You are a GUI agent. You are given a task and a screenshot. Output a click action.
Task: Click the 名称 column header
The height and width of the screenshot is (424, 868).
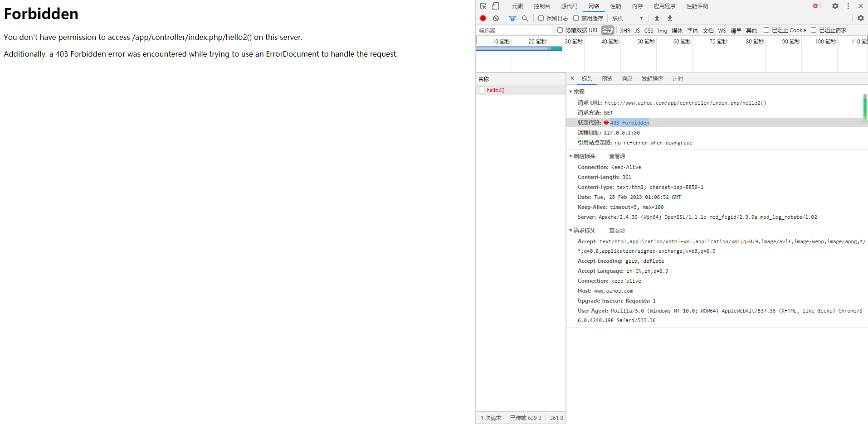tap(521, 79)
